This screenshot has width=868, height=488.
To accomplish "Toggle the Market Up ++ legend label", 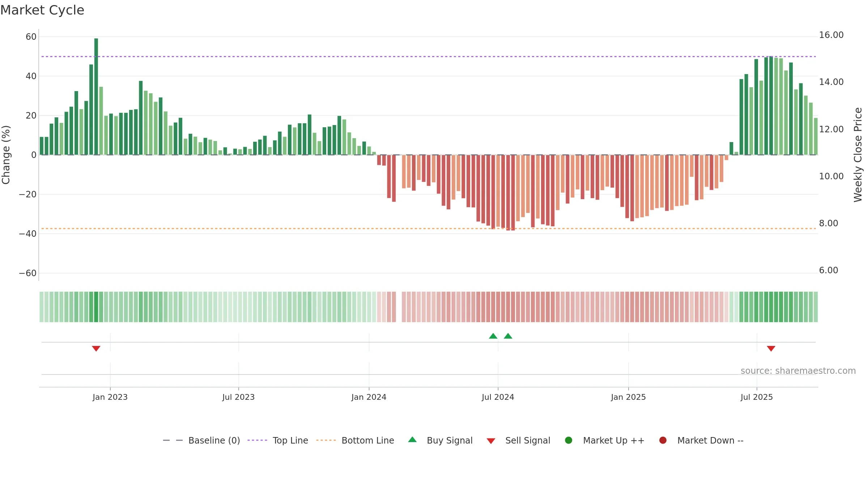I will pyautogui.click(x=614, y=440).
